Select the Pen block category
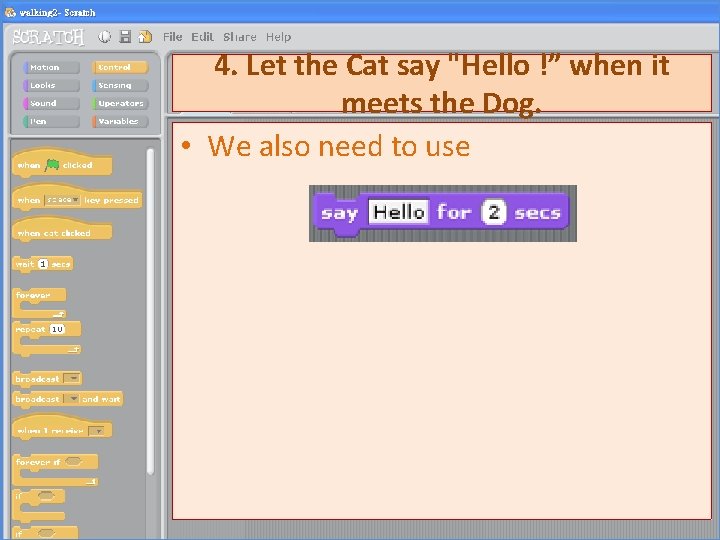 click(51, 121)
